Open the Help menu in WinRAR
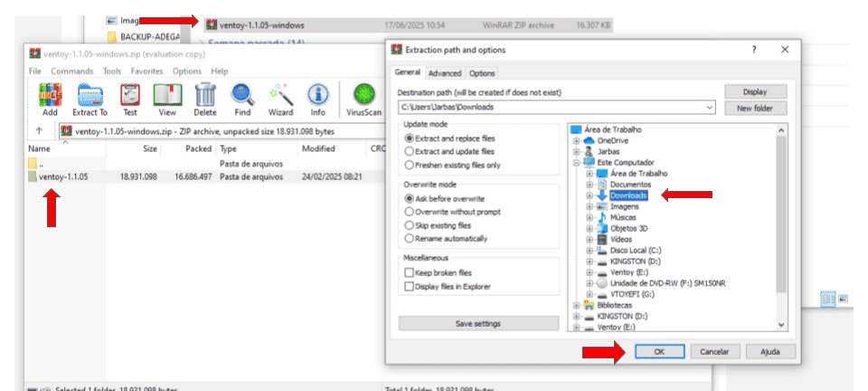 pyautogui.click(x=219, y=71)
